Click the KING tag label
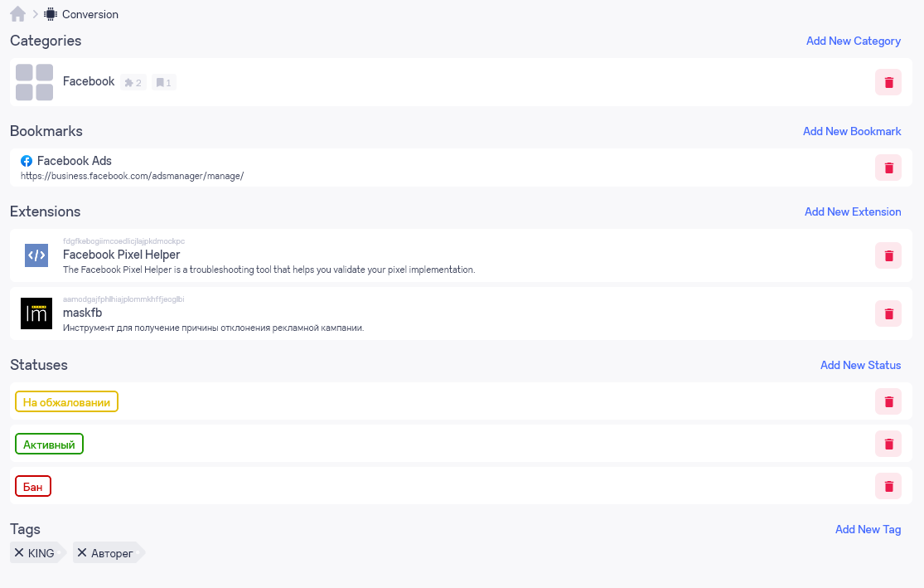924x588 pixels. (x=41, y=553)
